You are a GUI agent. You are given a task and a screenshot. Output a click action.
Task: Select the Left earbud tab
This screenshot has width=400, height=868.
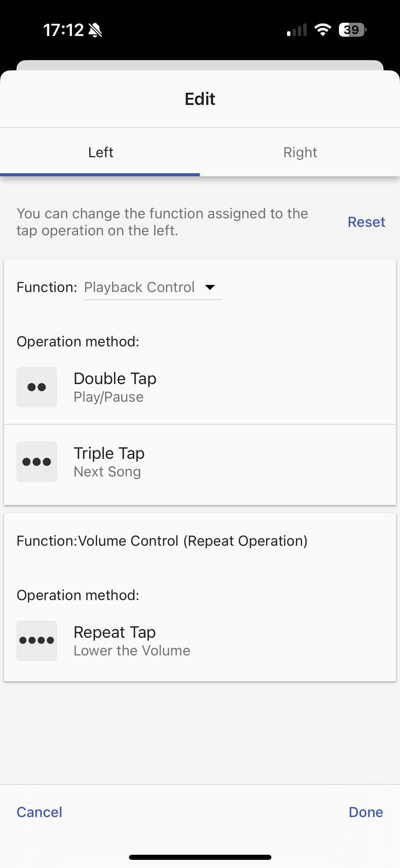click(100, 152)
